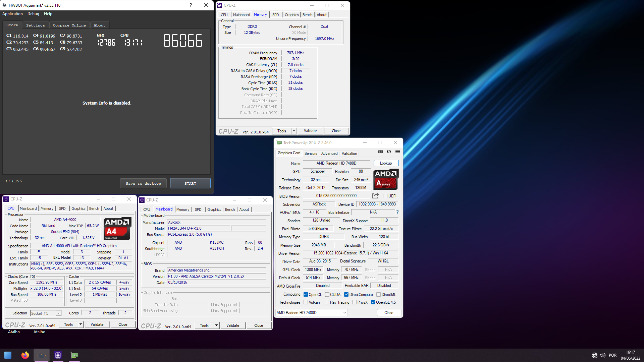
Task: Toggle the OpenCL checkbox
Action: tap(306, 295)
